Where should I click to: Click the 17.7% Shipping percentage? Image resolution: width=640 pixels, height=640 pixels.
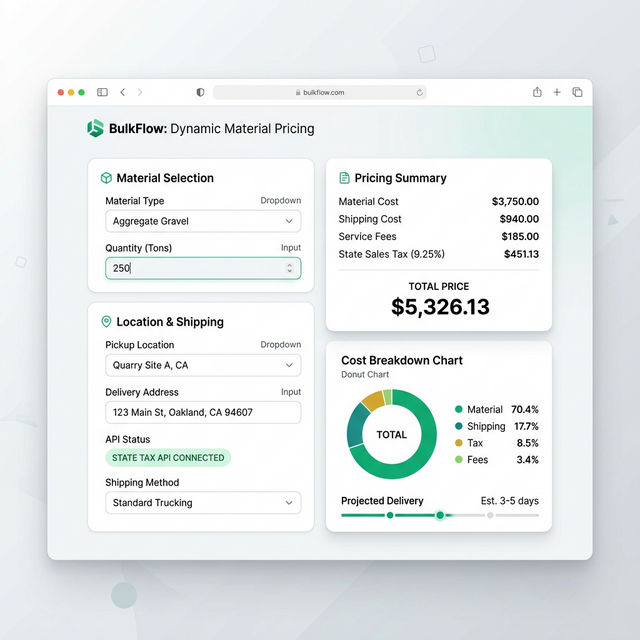[526, 426]
